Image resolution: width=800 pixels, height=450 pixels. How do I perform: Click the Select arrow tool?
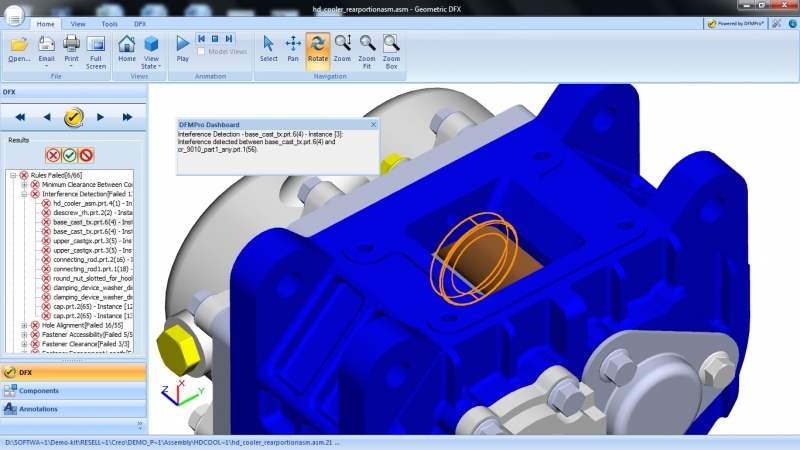(x=268, y=48)
